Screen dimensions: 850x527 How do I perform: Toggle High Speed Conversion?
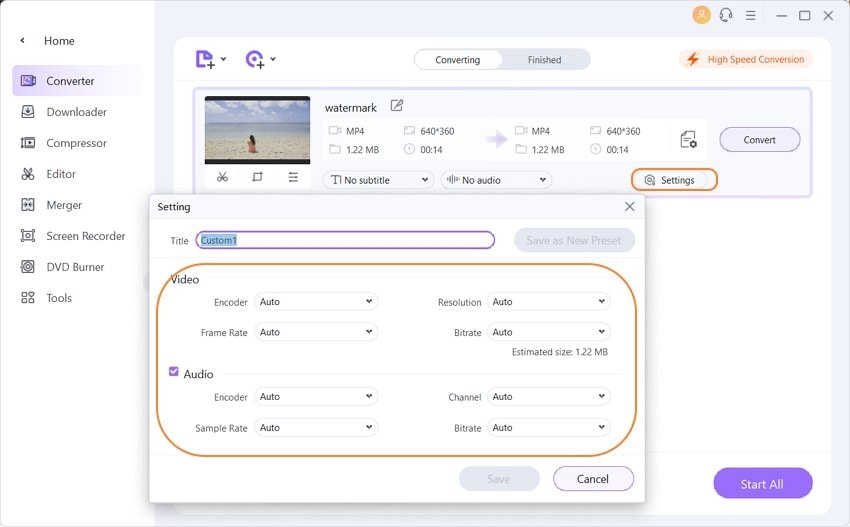(x=746, y=59)
